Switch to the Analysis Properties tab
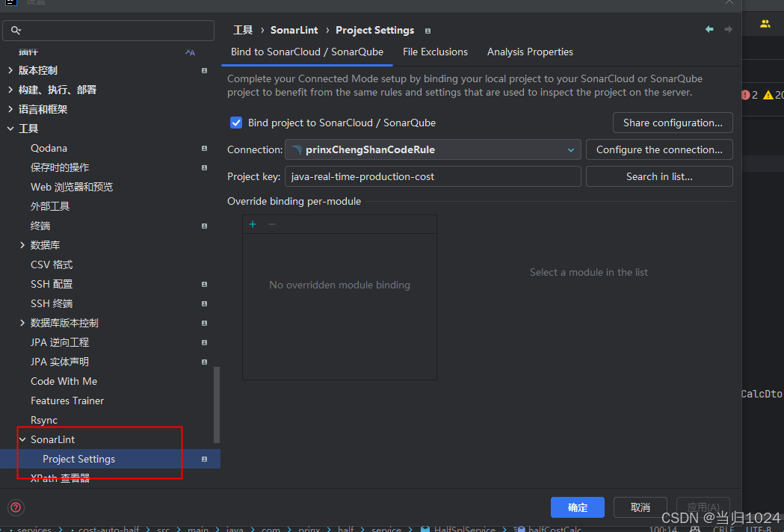 [x=530, y=52]
